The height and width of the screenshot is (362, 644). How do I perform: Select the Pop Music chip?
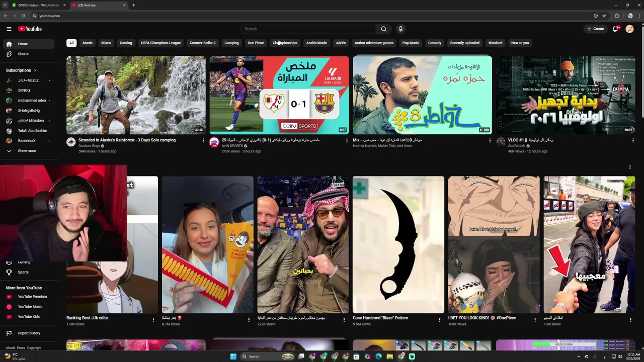[x=411, y=43]
